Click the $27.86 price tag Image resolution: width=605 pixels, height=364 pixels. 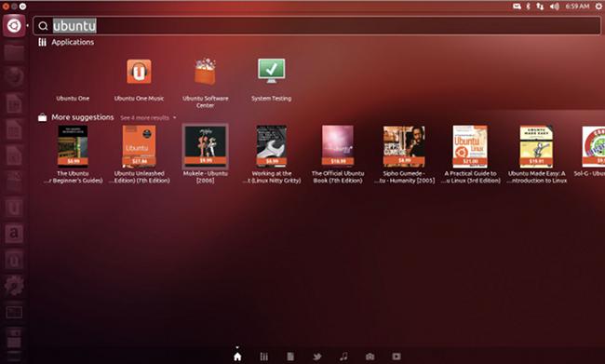click(x=140, y=161)
